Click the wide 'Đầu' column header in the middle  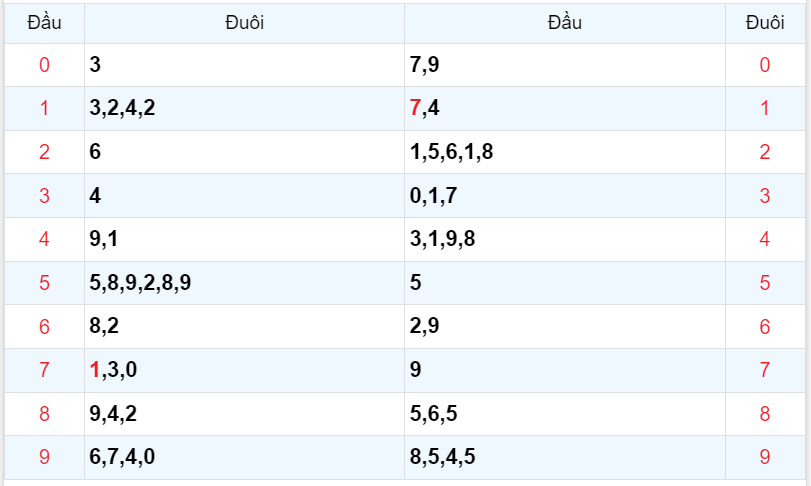[x=564, y=23]
